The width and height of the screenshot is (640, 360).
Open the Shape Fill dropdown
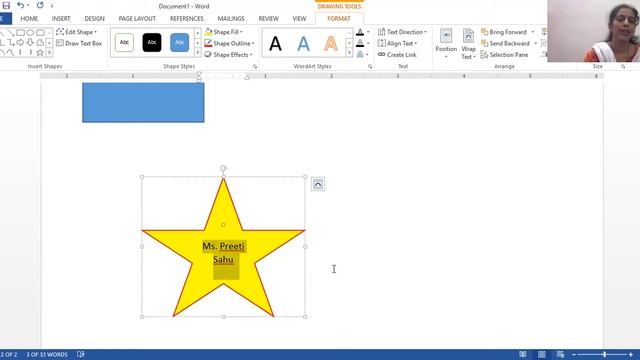pyautogui.click(x=224, y=32)
